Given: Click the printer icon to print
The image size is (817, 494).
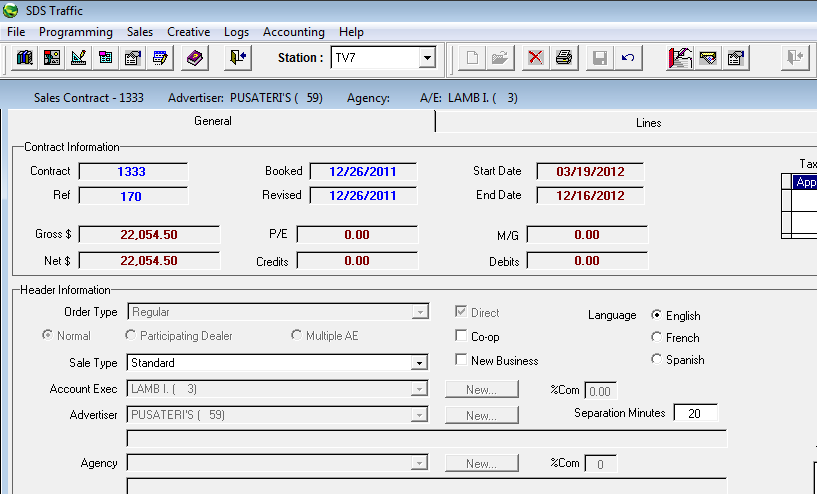Looking at the screenshot, I should 563,58.
